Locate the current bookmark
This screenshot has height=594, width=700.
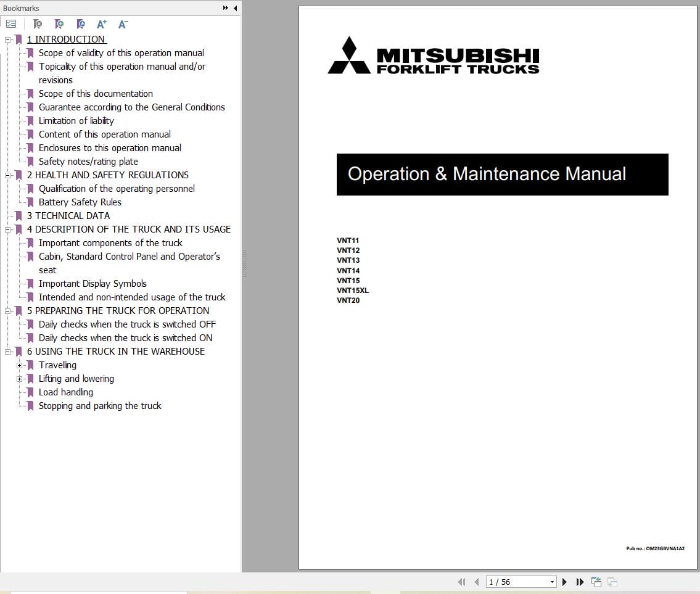pyautogui.click(x=81, y=23)
